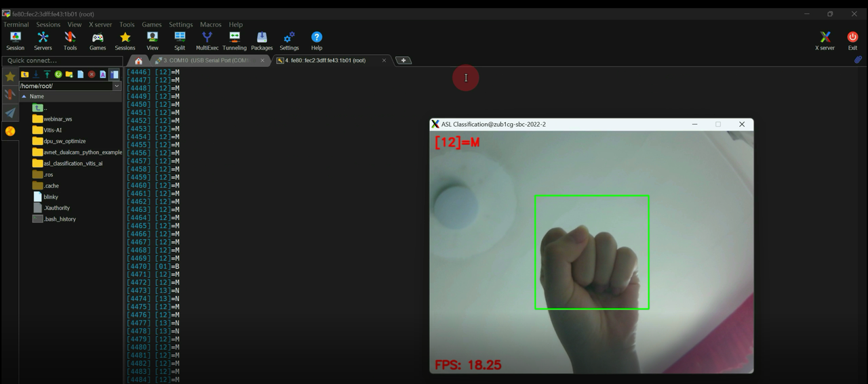The width and height of the screenshot is (868, 384).
Task: Open the Help toolbar icon
Action: [317, 41]
